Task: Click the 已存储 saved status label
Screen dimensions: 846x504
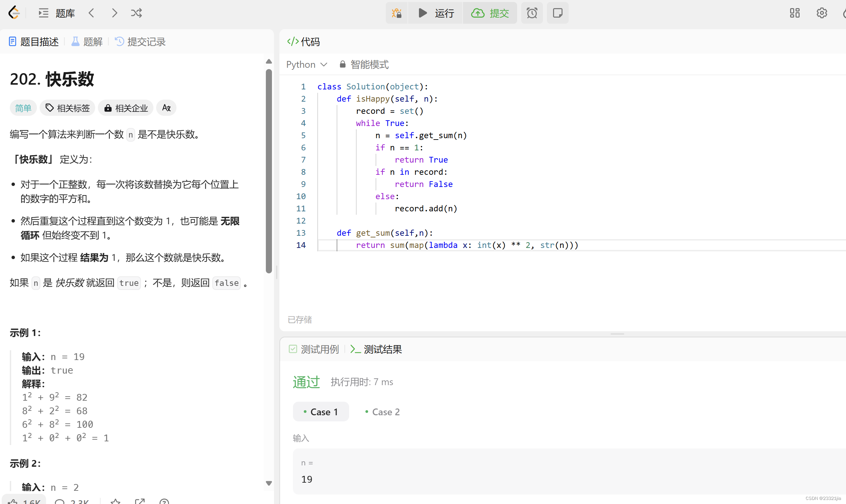Action: (299, 319)
